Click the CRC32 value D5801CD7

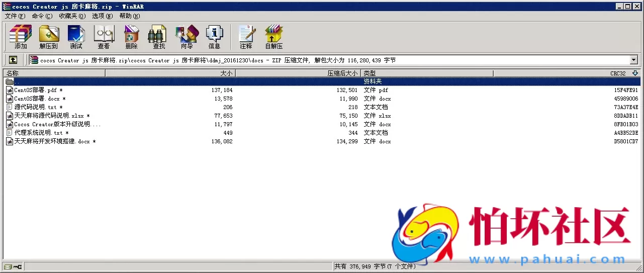(626, 141)
